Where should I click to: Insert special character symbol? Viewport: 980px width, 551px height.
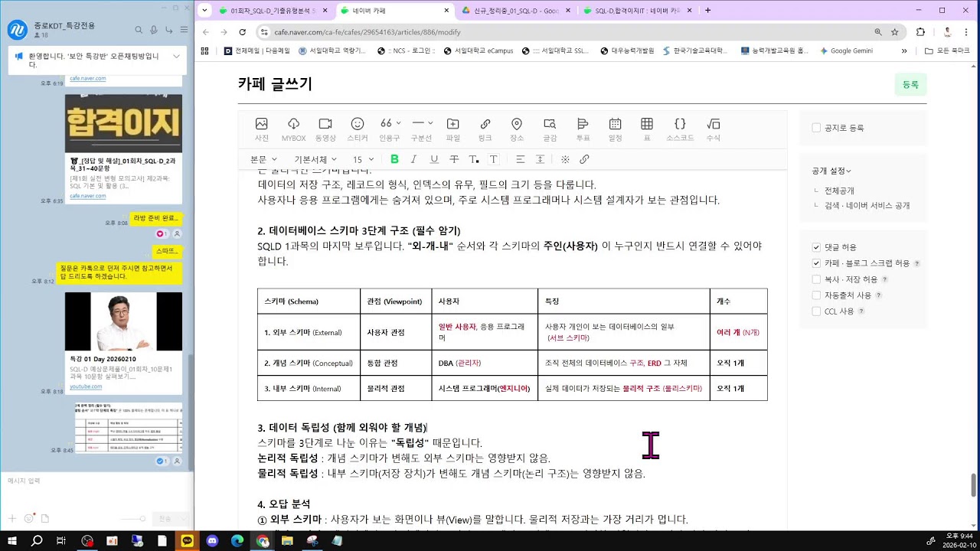pos(565,159)
